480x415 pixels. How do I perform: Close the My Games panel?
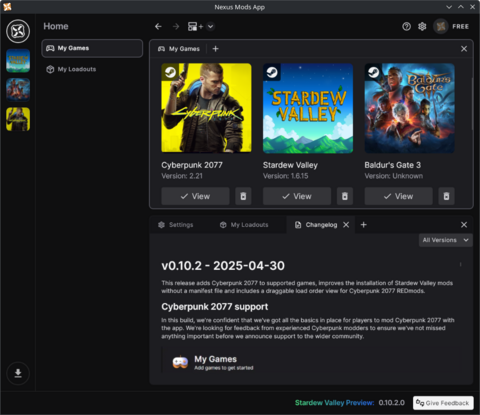(464, 49)
